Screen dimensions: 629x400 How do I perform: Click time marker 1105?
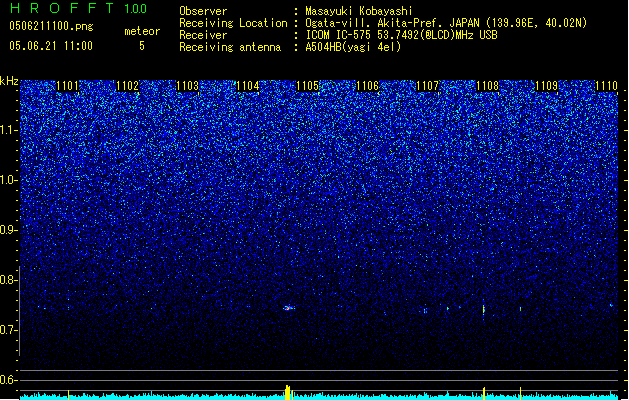tap(307, 86)
